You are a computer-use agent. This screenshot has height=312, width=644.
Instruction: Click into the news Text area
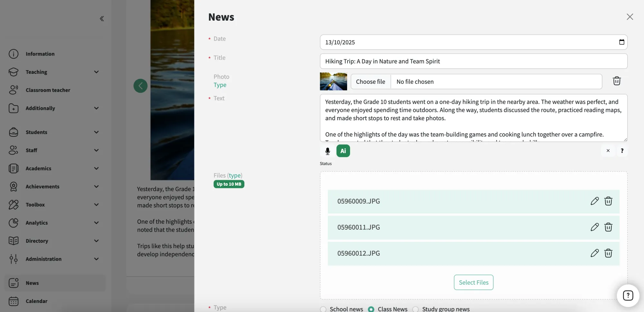coord(473,118)
